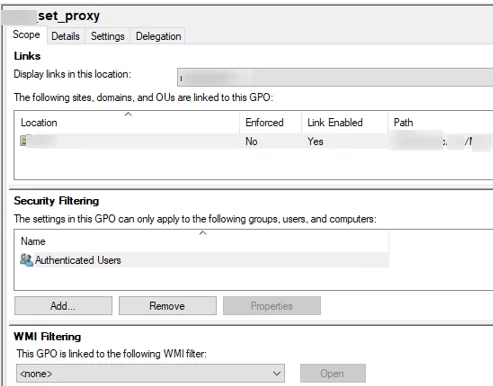Image resolution: width=493 pixels, height=386 pixels.
Task: Click the Enforced value No
Action: 251,142
